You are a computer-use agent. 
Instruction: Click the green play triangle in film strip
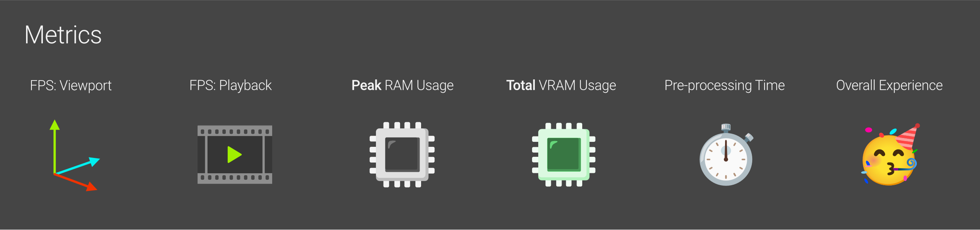point(234,154)
